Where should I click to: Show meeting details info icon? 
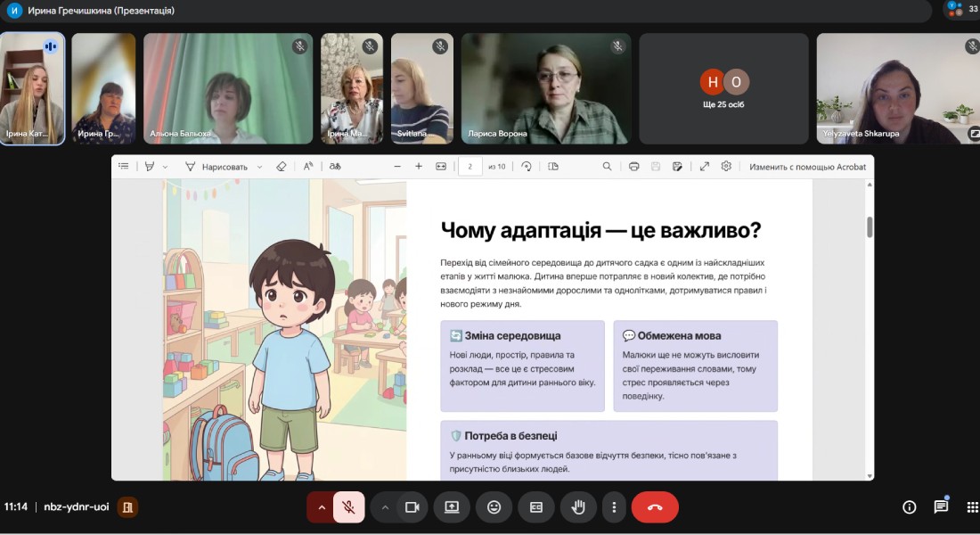pos(910,506)
